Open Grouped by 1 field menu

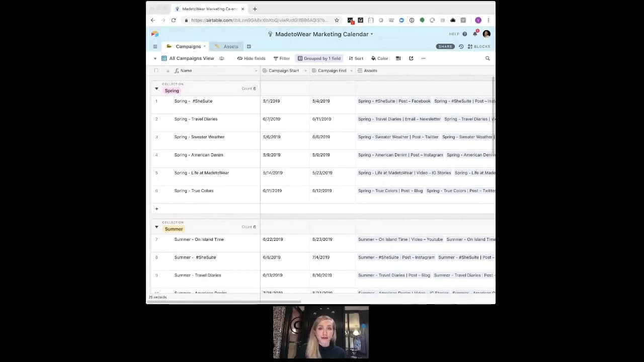coord(319,58)
